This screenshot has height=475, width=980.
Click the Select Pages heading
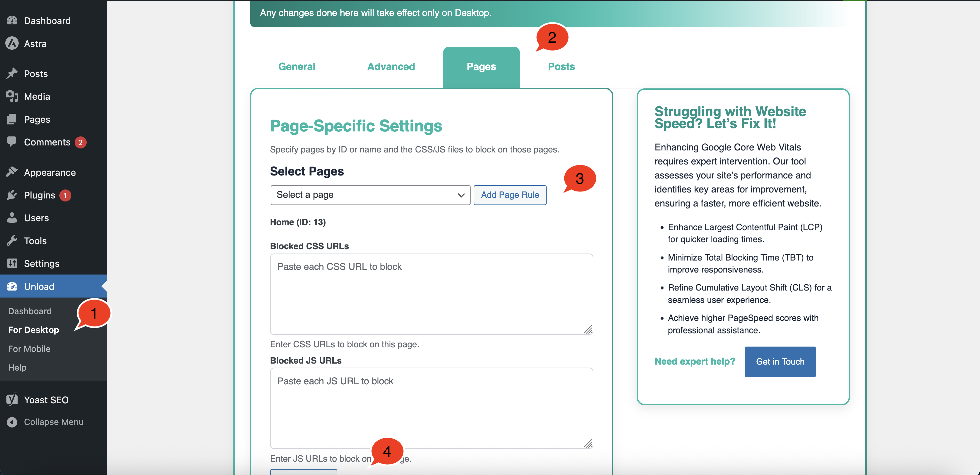tap(307, 171)
